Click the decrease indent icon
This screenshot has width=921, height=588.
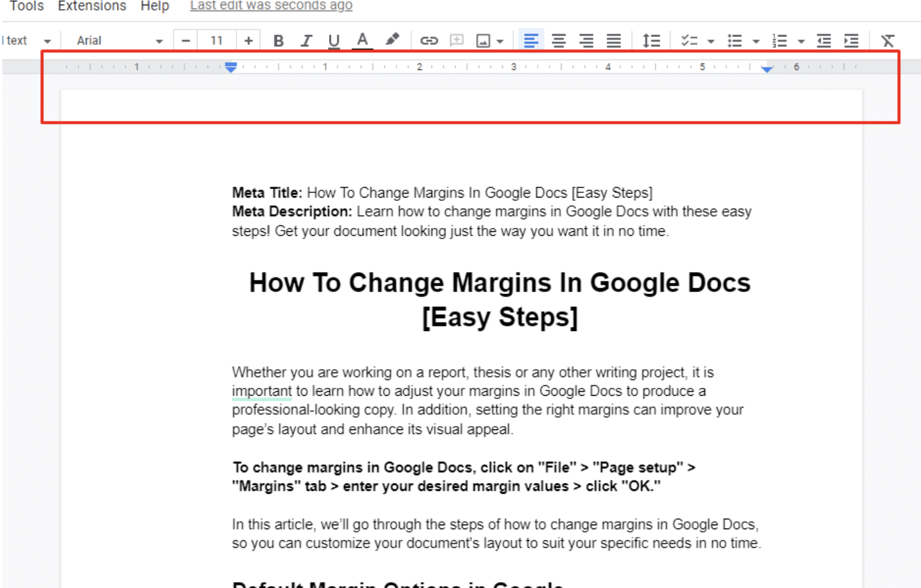coord(823,41)
